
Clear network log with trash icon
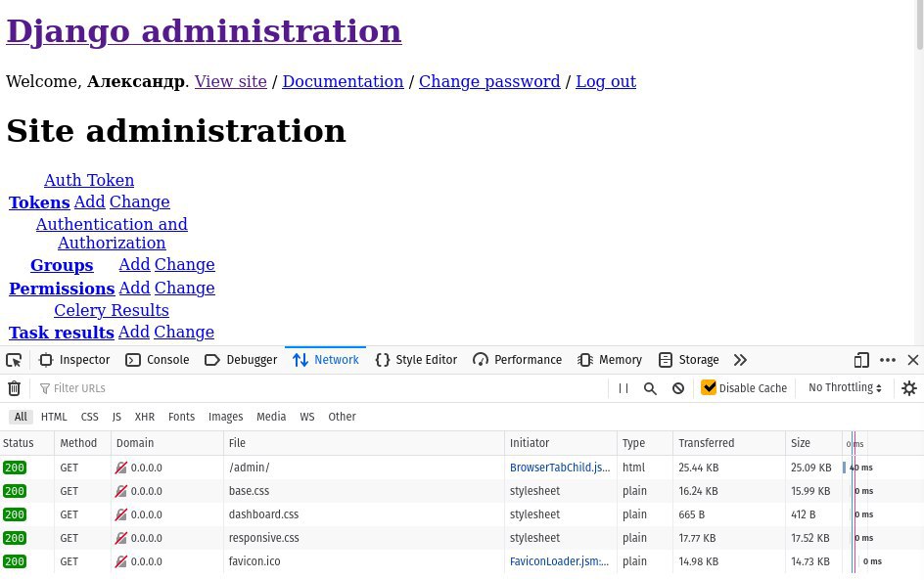(14, 388)
